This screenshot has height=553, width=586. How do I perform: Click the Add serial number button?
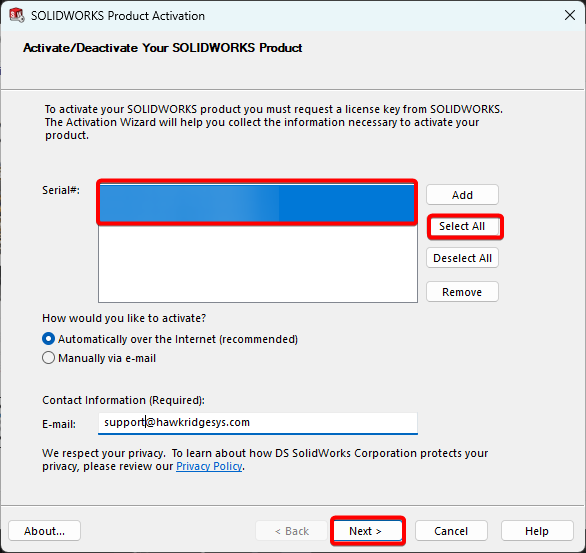click(462, 195)
